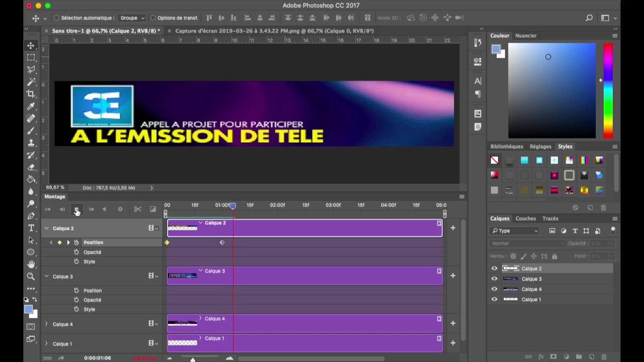Image resolution: width=644 pixels, height=362 pixels.
Task: Select the Path Selection arrow tool
Action: click(x=31, y=240)
